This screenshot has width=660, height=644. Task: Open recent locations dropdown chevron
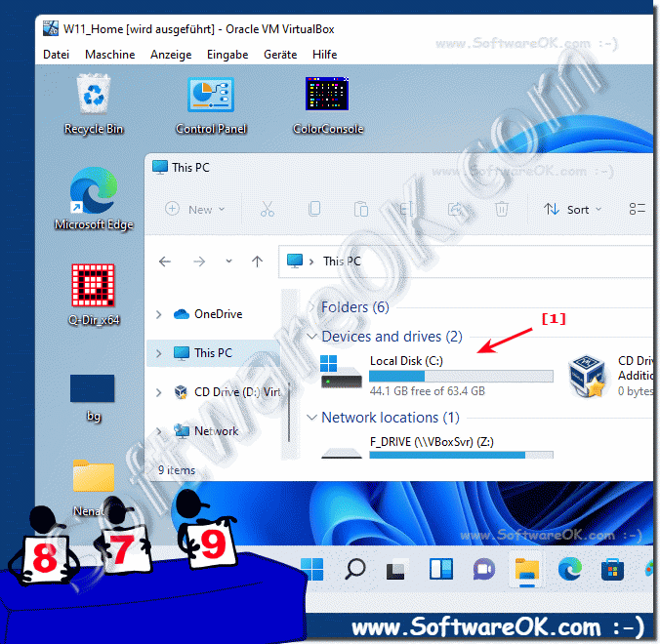pos(228,262)
